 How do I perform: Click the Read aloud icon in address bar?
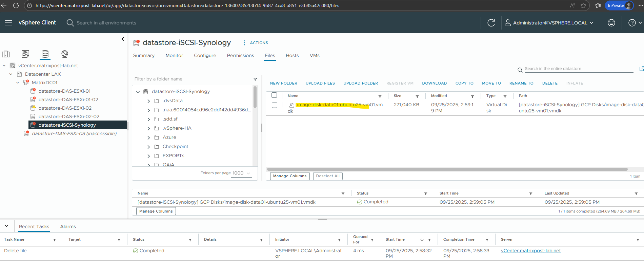pos(572,5)
